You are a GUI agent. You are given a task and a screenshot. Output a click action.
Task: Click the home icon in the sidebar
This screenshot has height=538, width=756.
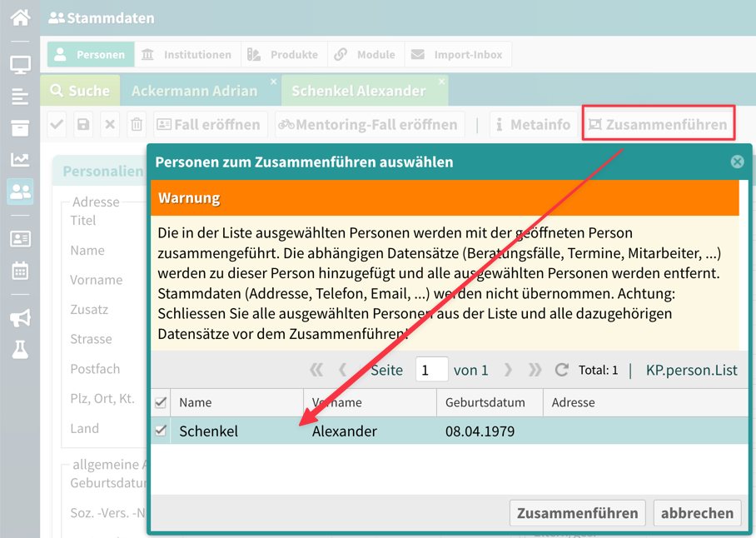[20, 17]
